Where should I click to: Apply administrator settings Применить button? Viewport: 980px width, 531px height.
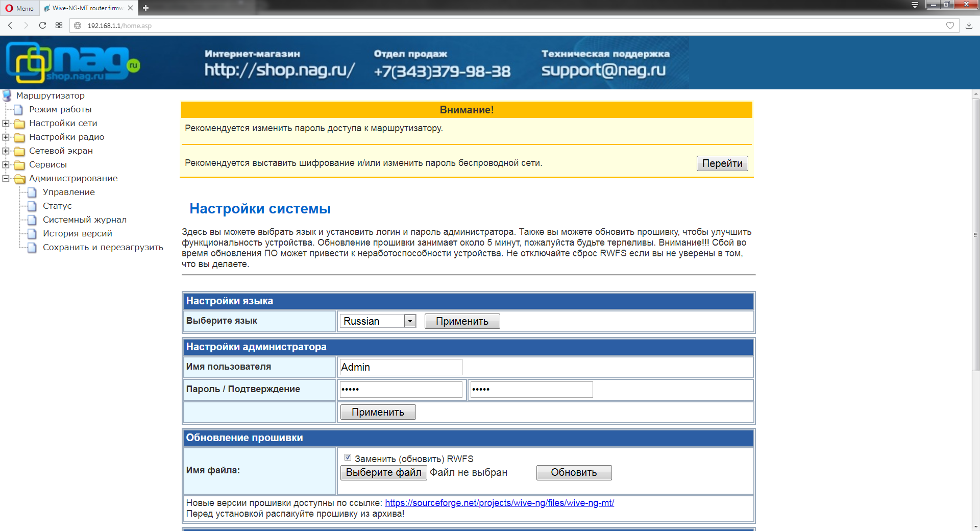(x=378, y=412)
